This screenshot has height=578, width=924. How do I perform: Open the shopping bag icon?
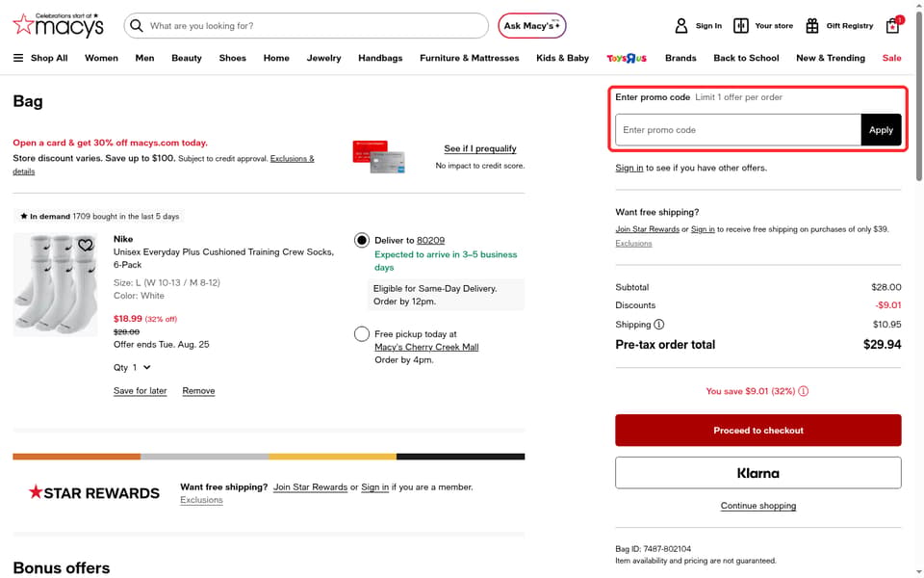[x=893, y=25]
